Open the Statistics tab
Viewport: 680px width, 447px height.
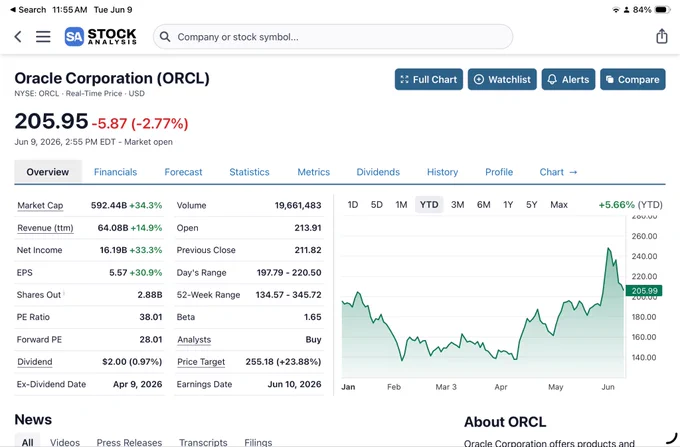click(249, 172)
